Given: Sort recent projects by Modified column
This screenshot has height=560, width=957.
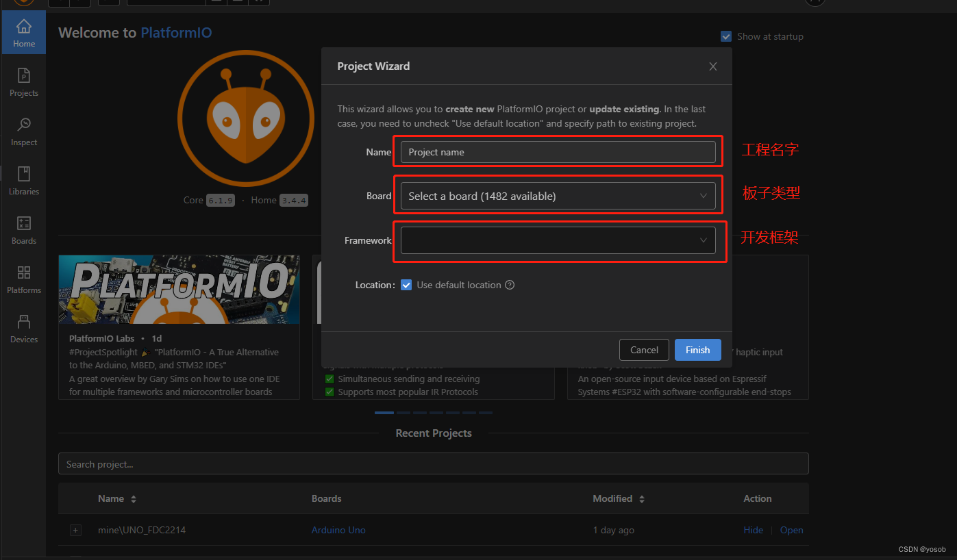Looking at the screenshot, I should click(619, 498).
